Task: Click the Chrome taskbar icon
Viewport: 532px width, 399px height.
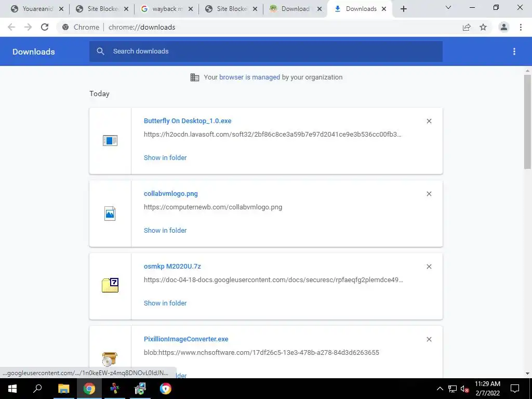Action: 89,389
